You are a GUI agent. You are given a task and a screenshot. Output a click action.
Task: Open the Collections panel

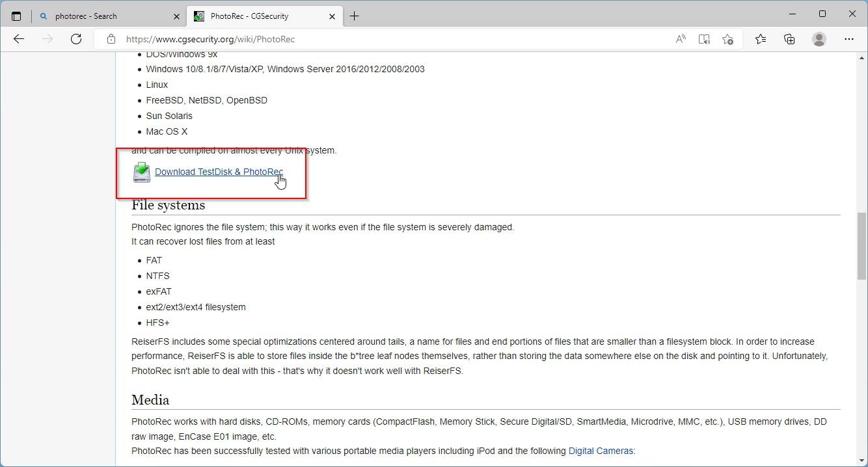pos(789,39)
